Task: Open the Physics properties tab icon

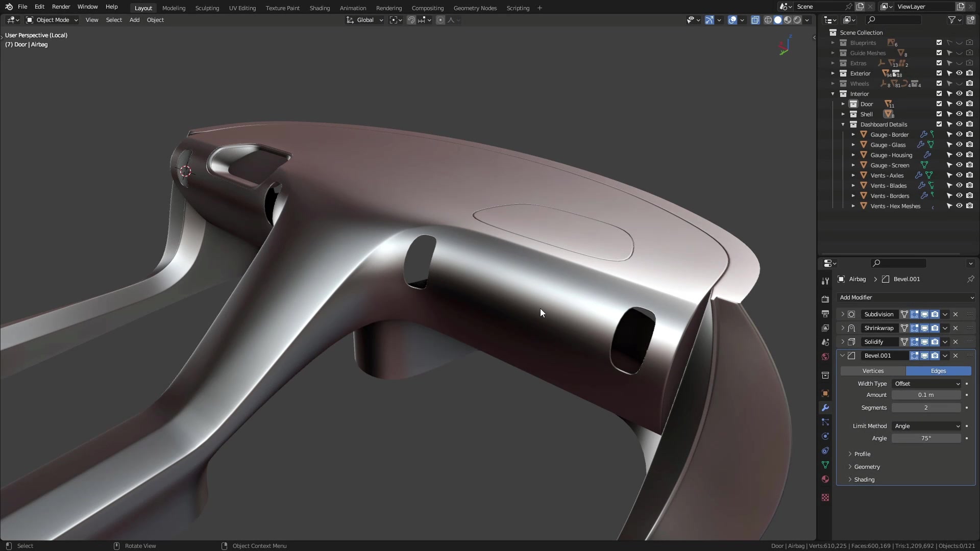Action: [x=825, y=436]
